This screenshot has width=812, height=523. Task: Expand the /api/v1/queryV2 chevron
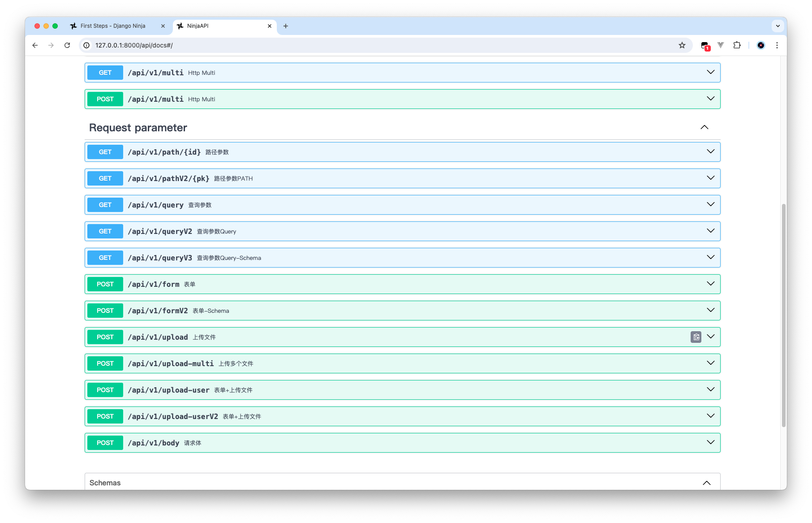(711, 231)
